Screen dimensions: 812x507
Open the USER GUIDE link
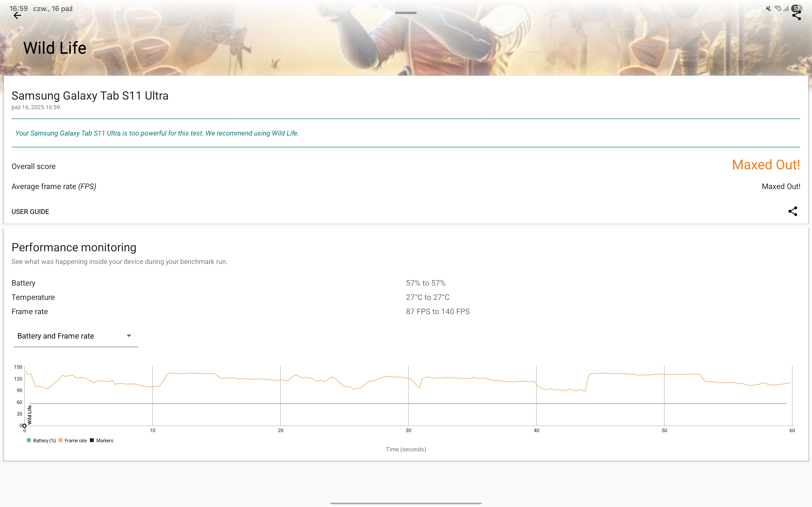point(30,212)
